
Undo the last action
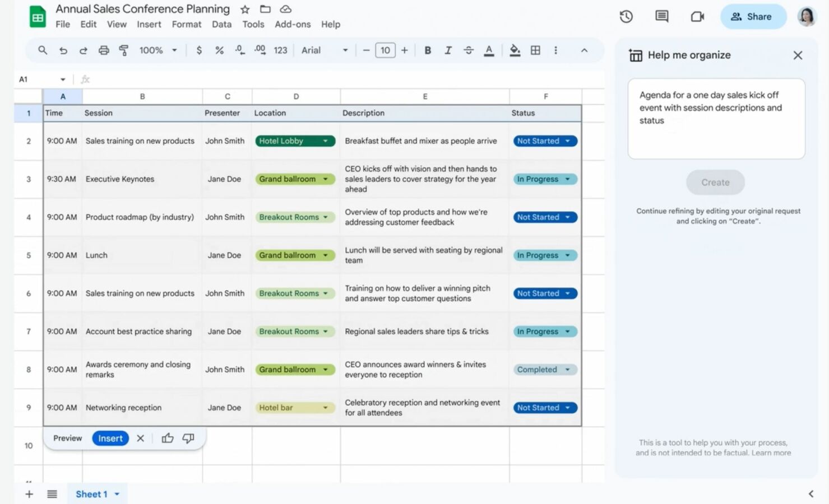click(63, 50)
